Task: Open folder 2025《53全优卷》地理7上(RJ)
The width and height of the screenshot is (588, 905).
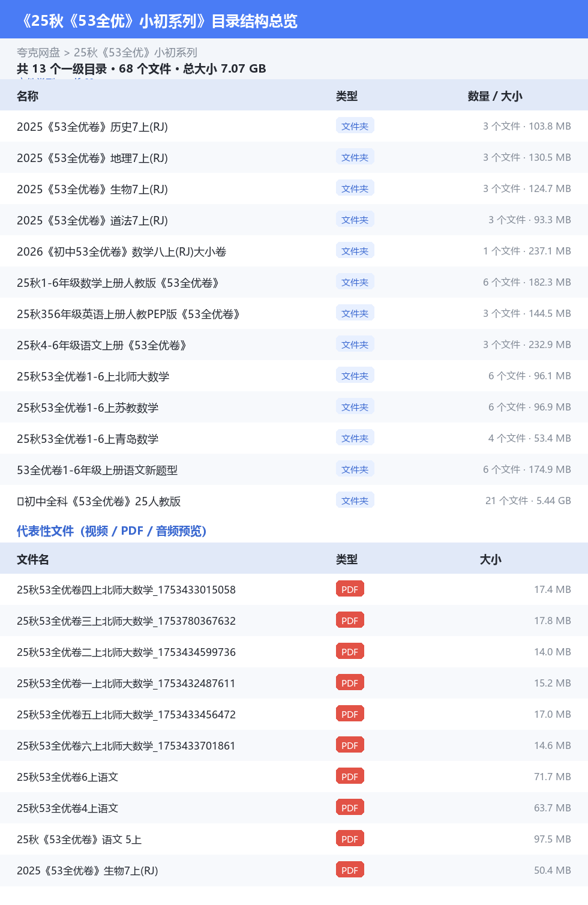Action: (92, 158)
